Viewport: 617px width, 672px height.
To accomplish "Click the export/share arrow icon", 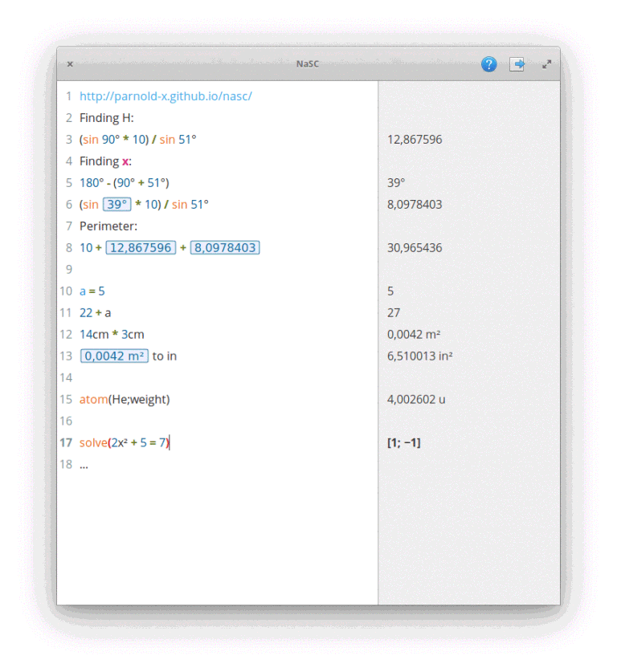I will 517,64.
